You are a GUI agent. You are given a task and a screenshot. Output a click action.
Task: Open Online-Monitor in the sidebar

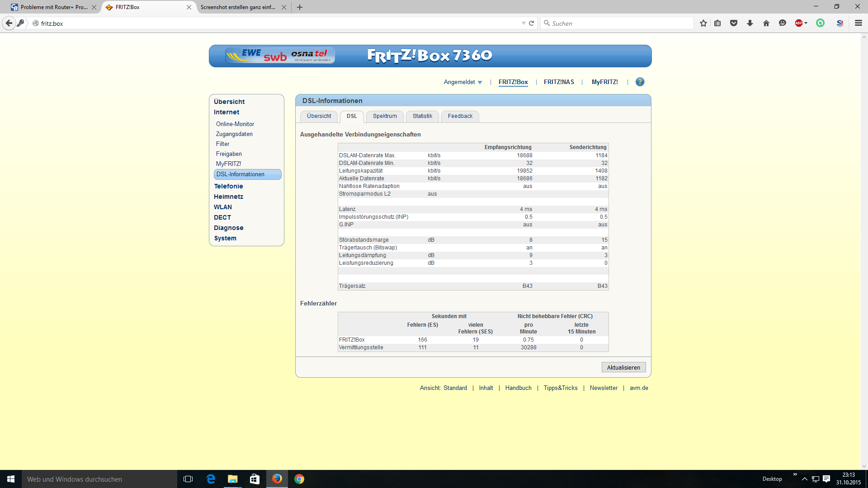(x=235, y=124)
